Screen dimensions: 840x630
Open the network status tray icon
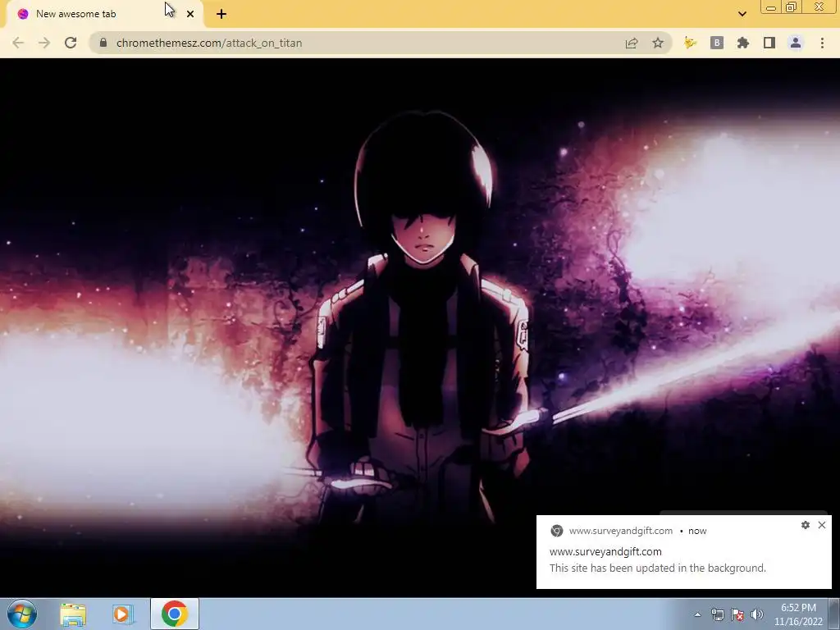coord(717,614)
